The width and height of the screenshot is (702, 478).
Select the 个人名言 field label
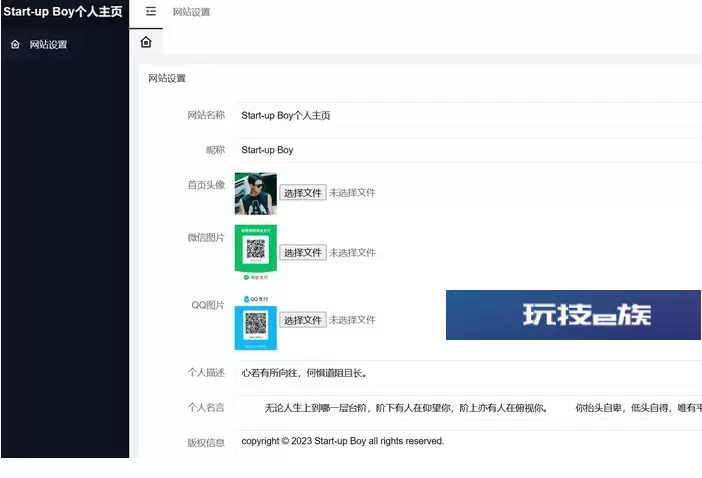[x=206, y=407]
